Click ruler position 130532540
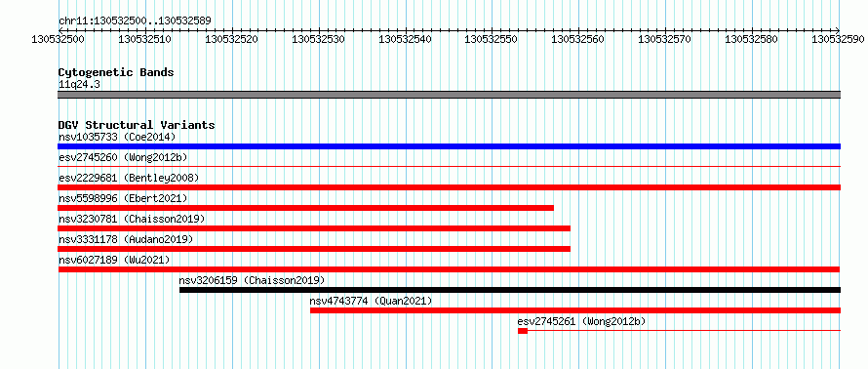This screenshot has height=369, width=868. pyautogui.click(x=405, y=40)
